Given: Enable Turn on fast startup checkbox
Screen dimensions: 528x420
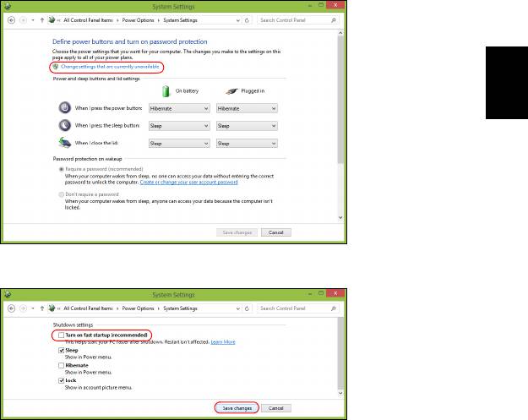Looking at the screenshot, I should (x=62, y=335).
